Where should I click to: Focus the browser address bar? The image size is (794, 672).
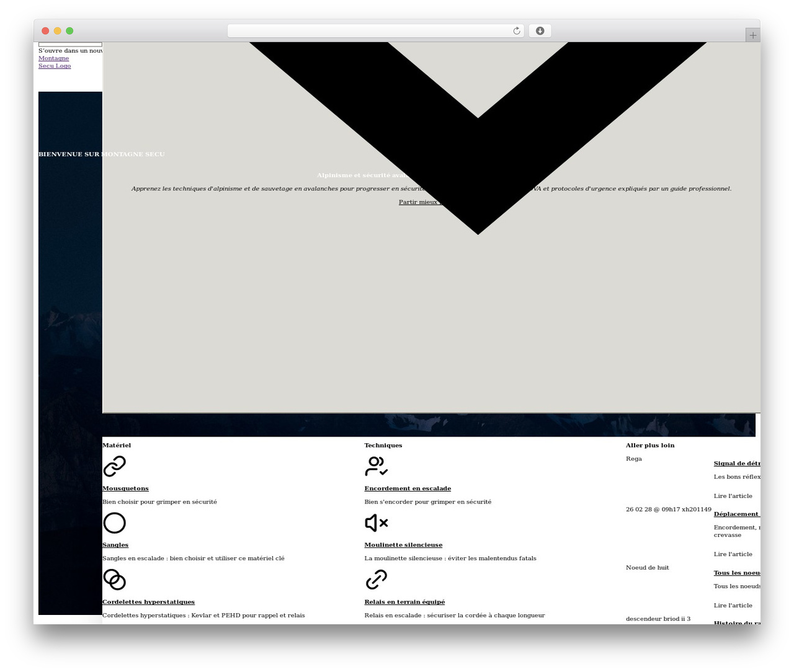coord(375,31)
